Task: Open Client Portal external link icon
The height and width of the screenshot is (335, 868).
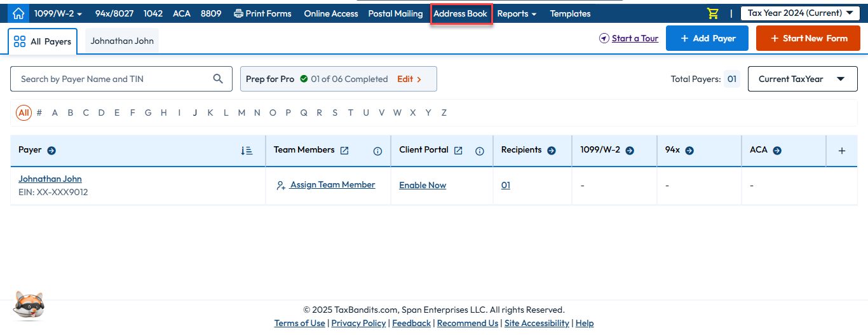Action: point(458,151)
